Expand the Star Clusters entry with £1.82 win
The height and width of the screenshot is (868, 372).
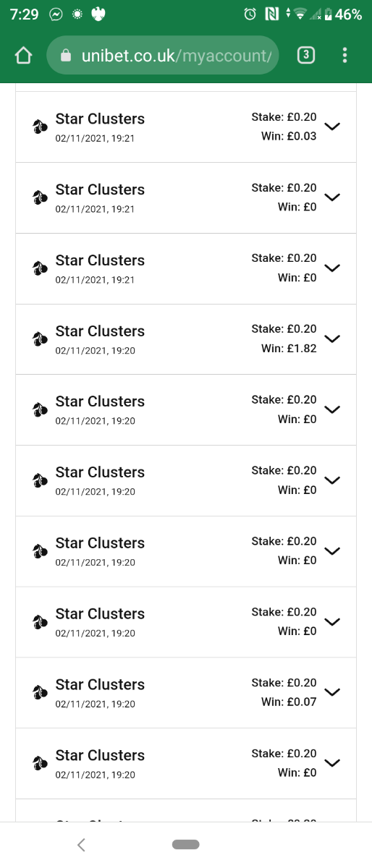[x=332, y=338]
